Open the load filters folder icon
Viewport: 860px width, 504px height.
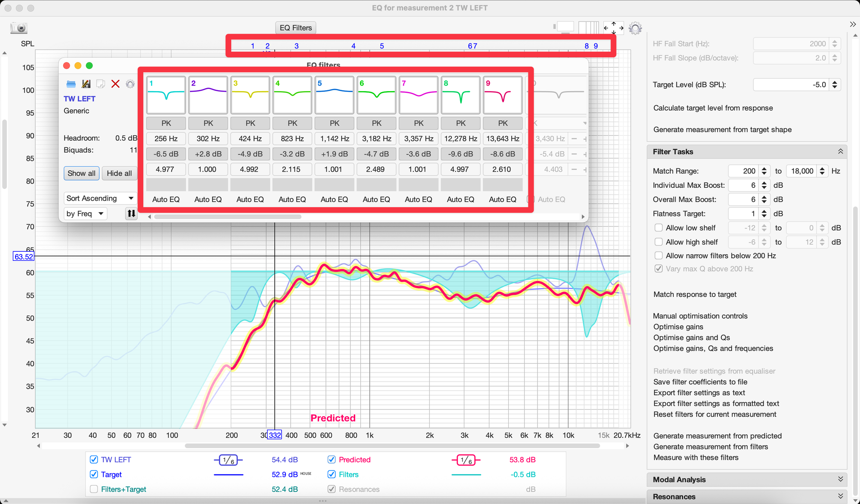tap(71, 84)
